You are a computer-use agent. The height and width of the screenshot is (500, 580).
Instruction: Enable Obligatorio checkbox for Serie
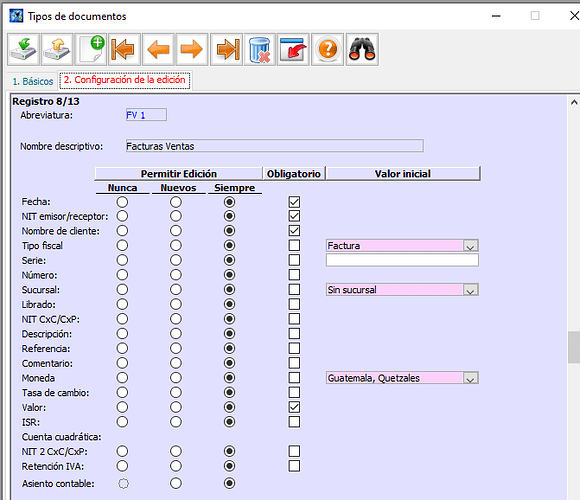tap(294, 260)
